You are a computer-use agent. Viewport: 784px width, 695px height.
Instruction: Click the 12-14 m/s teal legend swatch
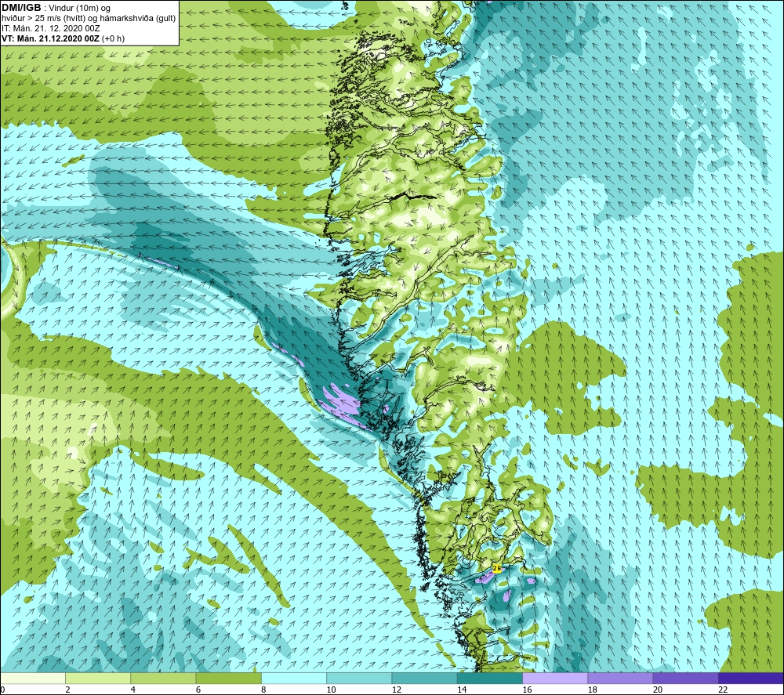(x=424, y=679)
